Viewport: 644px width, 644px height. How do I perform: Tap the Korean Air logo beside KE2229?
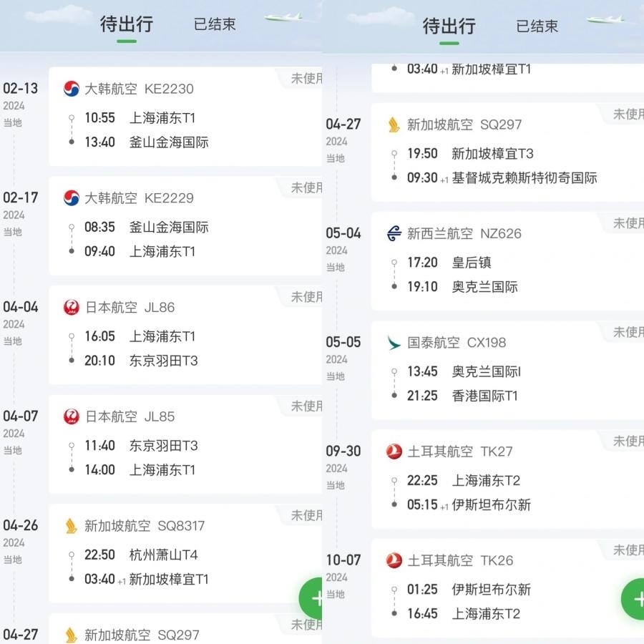coord(72,198)
